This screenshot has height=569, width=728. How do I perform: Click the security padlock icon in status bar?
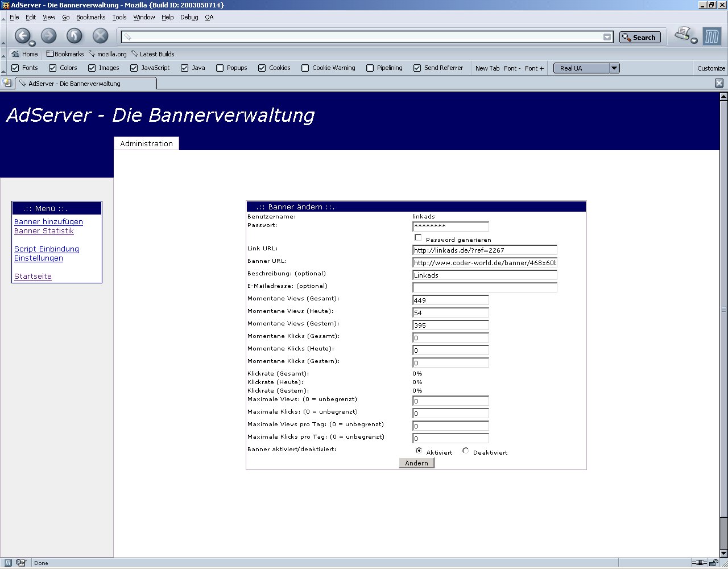click(713, 563)
